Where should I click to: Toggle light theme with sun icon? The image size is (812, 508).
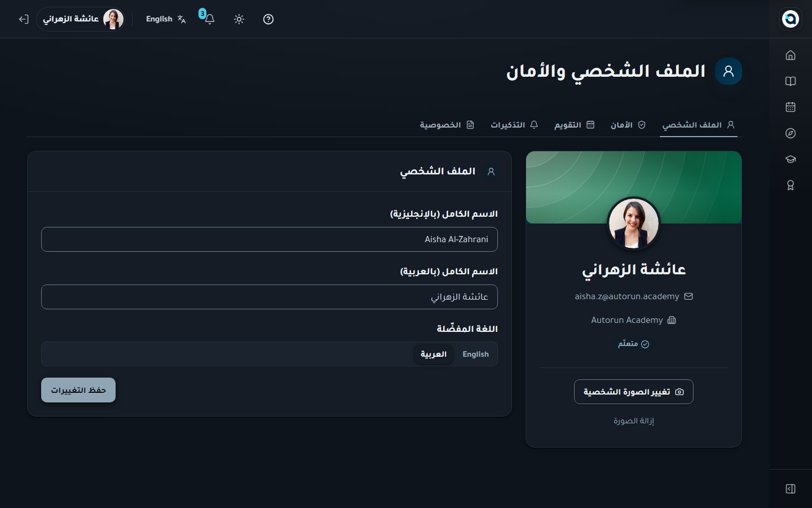click(239, 19)
